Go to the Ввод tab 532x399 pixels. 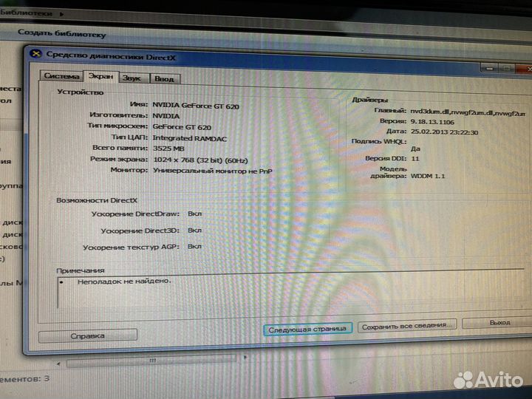[164, 78]
